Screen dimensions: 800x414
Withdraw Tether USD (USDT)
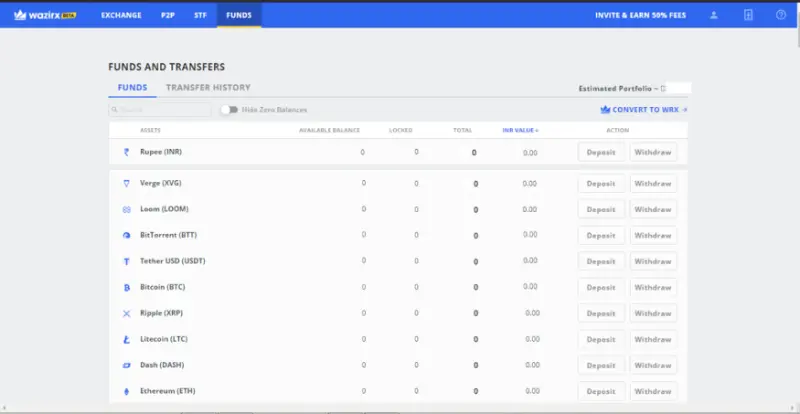653,261
